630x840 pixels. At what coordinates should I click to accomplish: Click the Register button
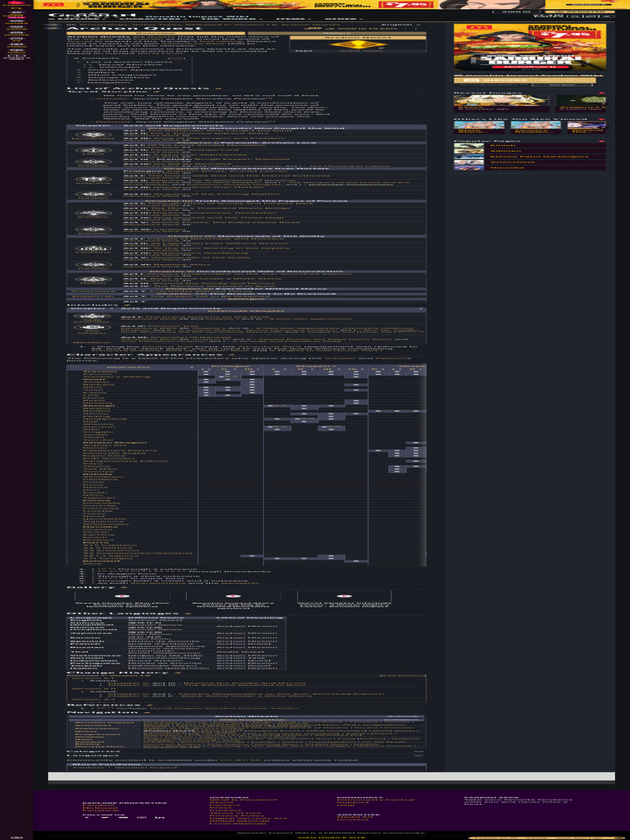588,11
